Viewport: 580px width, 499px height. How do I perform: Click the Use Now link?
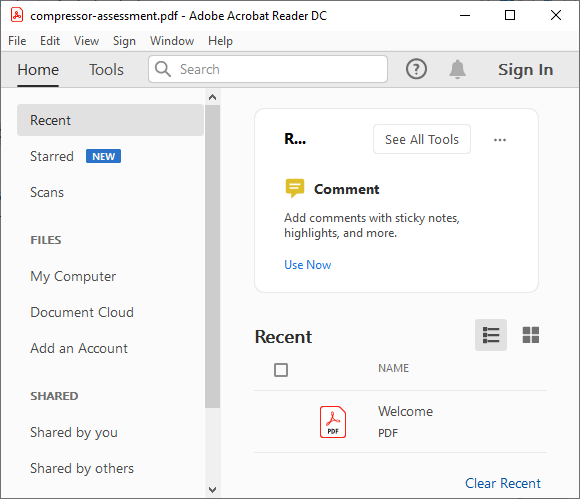(x=307, y=265)
